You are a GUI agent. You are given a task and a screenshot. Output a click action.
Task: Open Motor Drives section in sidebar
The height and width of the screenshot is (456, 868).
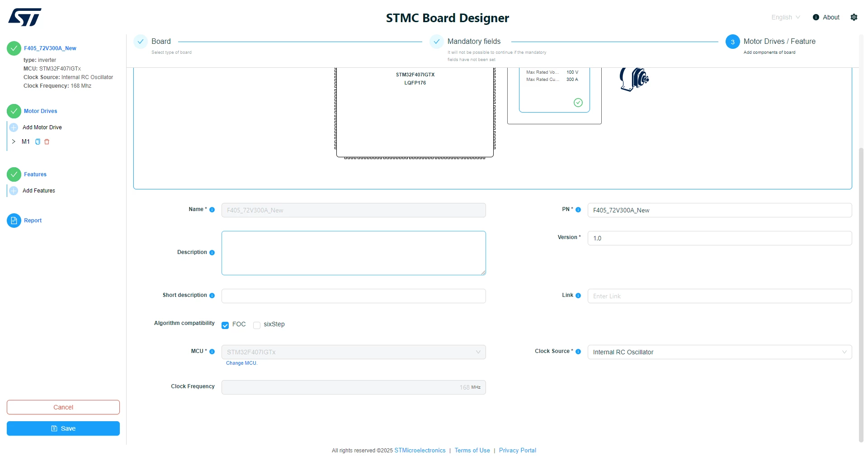click(x=41, y=111)
